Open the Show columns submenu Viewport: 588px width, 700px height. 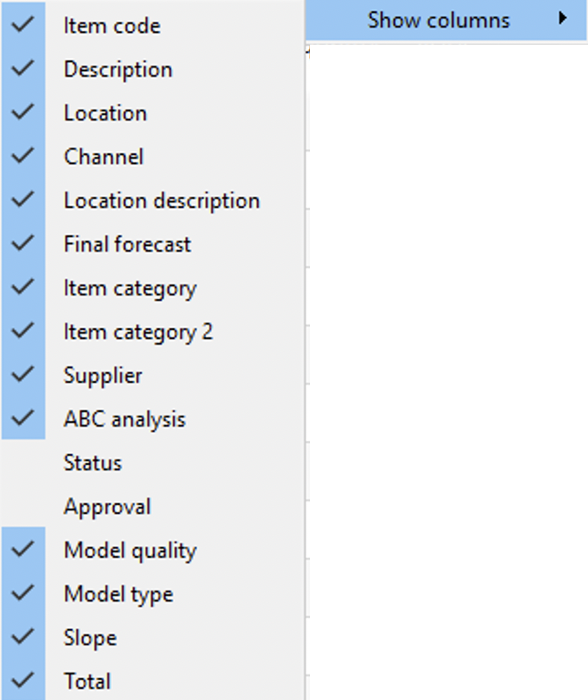coord(438,20)
